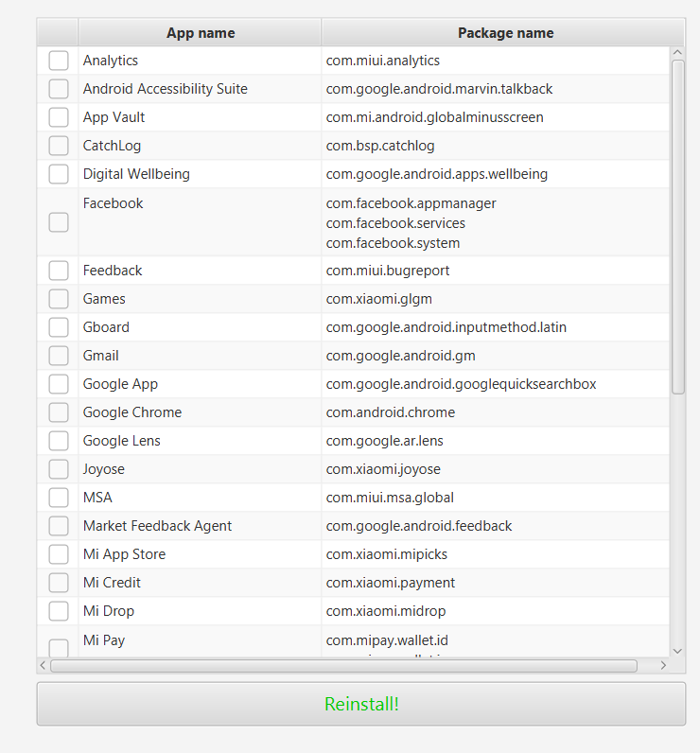The image size is (700, 753).
Task: Select com.mi.android.globalminusscreen cell
Action: pyautogui.click(x=495, y=117)
